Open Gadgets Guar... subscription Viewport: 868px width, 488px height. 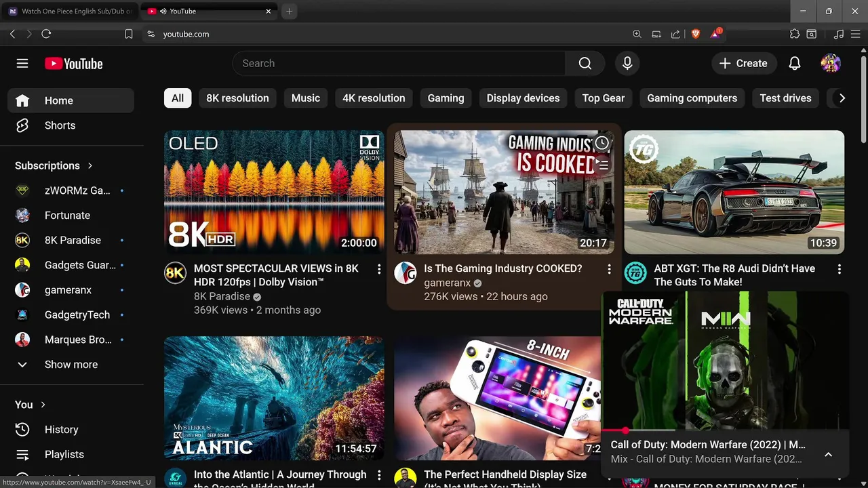pos(71,265)
